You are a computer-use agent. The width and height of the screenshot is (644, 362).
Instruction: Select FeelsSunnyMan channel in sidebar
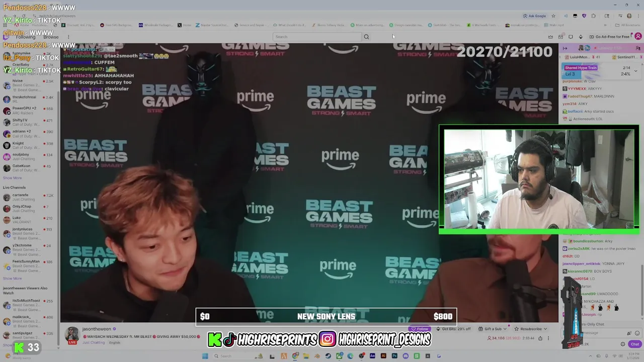click(29, 266)
